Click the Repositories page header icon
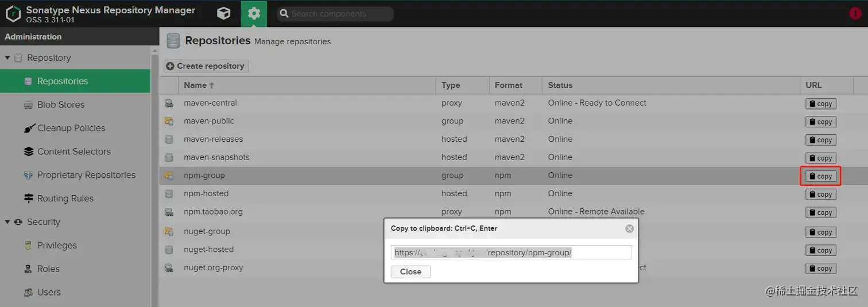Image resolution: width=868 pixels, height=307 pixels. point(173,41)
